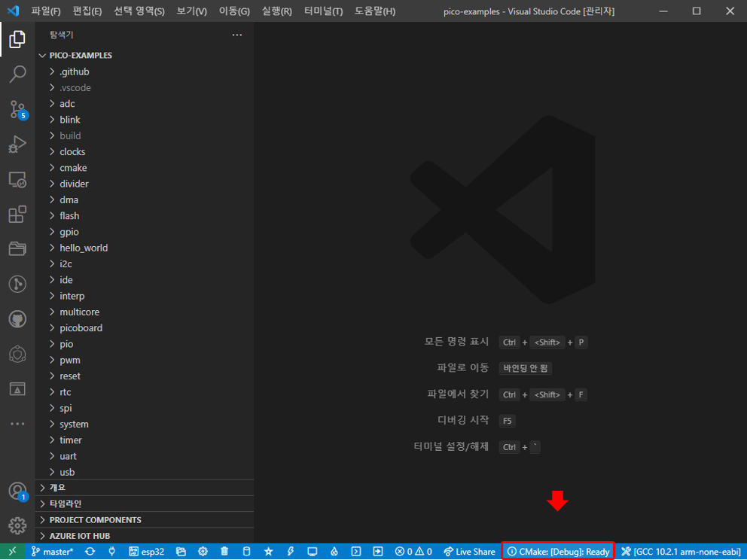Viewport: 747px width, 560px height.
Task: Click the cylinder build icon in status bar
Action: pyautogui.click(x=246, y=552)
